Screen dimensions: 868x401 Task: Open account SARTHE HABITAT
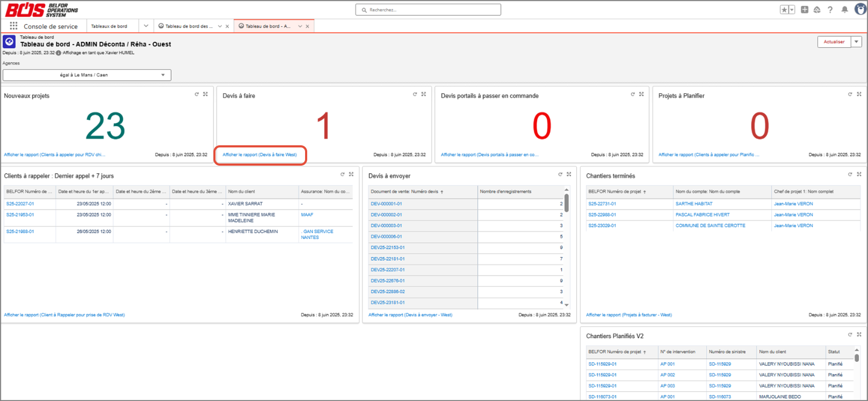point(694,204)
